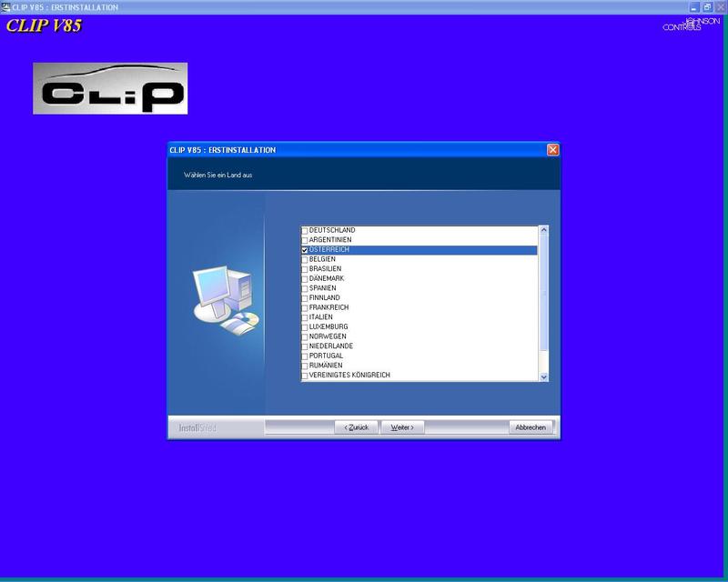
Task: Enable the FRANKREICH checkbox
Action: click(x=305, y=308)
